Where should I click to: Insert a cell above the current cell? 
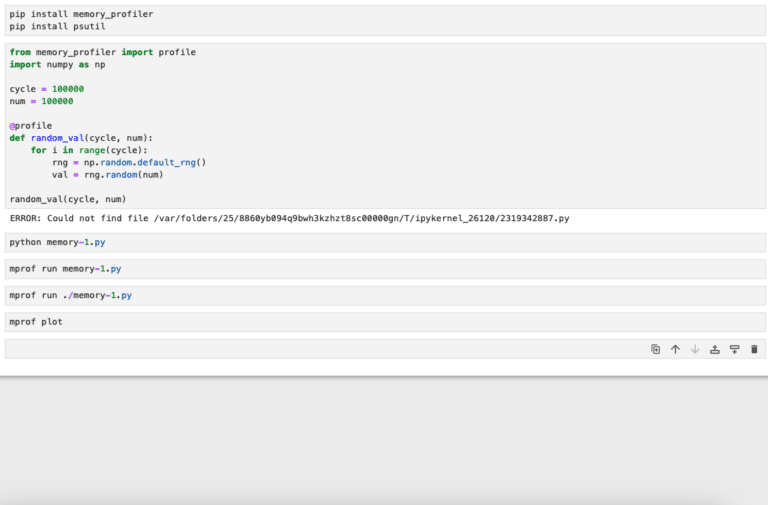[714, 349]
